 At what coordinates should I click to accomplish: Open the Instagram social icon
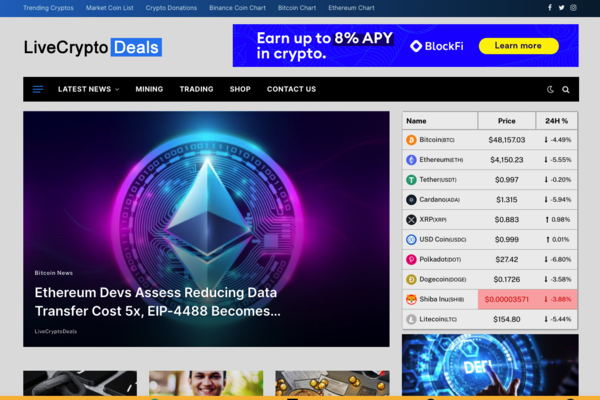pos(573,8)
